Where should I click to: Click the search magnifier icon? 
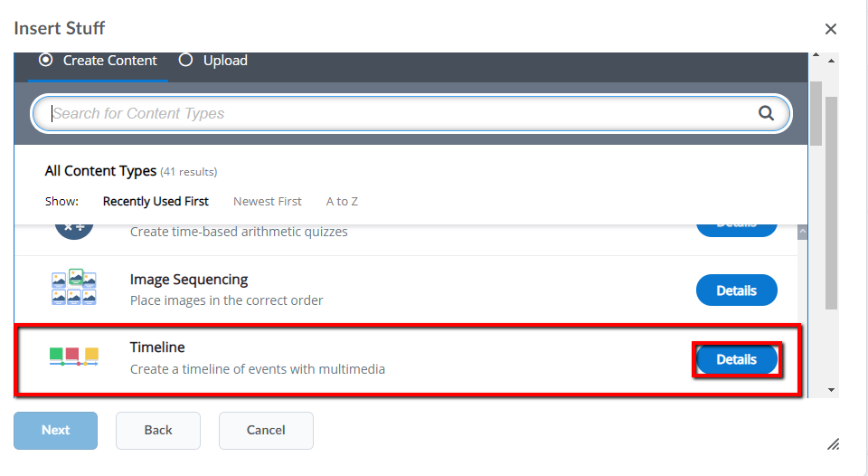pyautogui.click(x=766, y=113)
